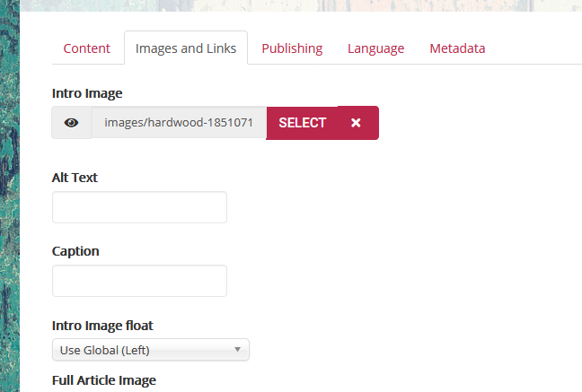Click the Alt Text label

(x=75, y=178)
